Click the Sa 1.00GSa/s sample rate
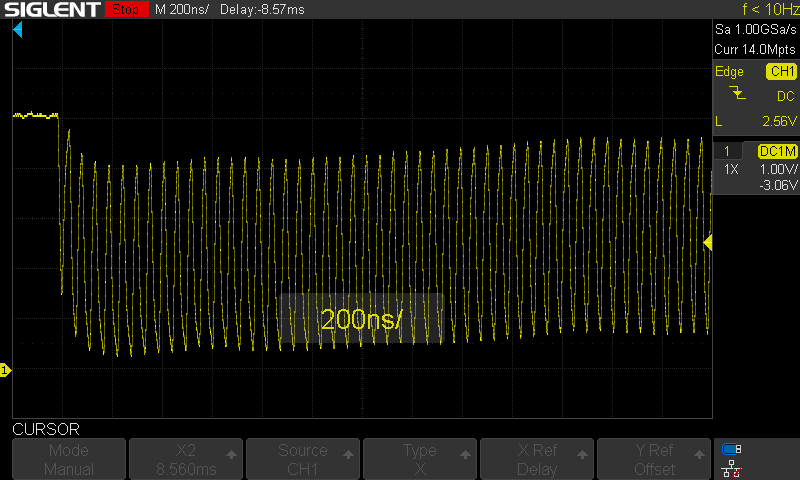The height and width of the screenshot is (480, 800). [x=756, y=29]
